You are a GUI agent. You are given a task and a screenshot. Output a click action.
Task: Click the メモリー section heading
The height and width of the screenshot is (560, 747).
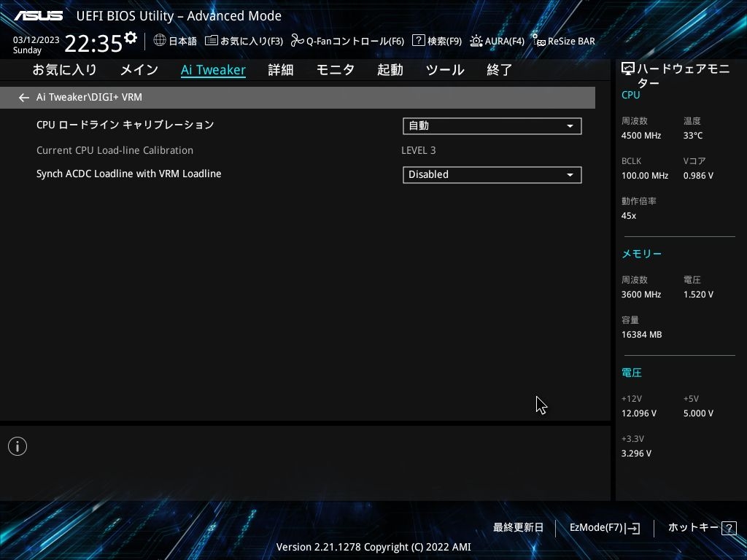click(x=642, y=254)
